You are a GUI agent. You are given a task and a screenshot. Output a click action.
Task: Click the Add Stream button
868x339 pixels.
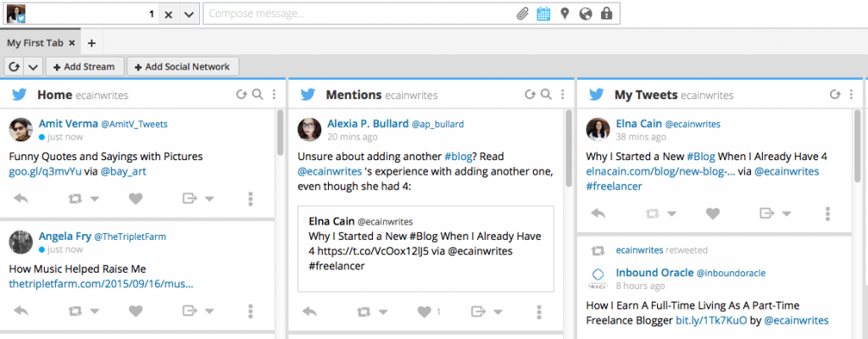85,66
